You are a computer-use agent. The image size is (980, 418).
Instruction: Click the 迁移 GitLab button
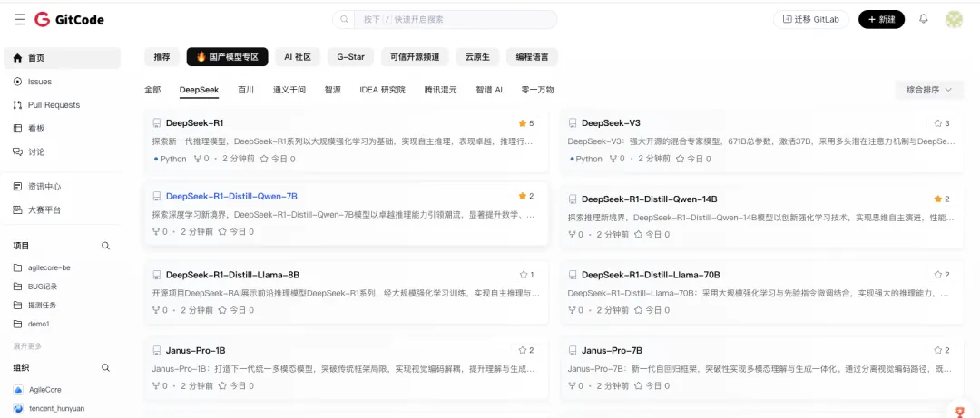(x=811, y=19)
